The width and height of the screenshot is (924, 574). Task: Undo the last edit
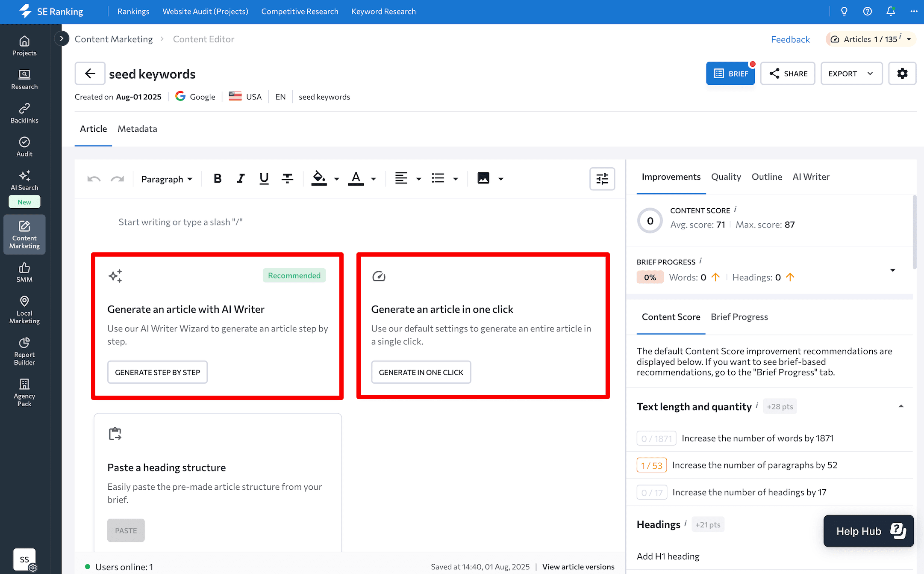94,179
